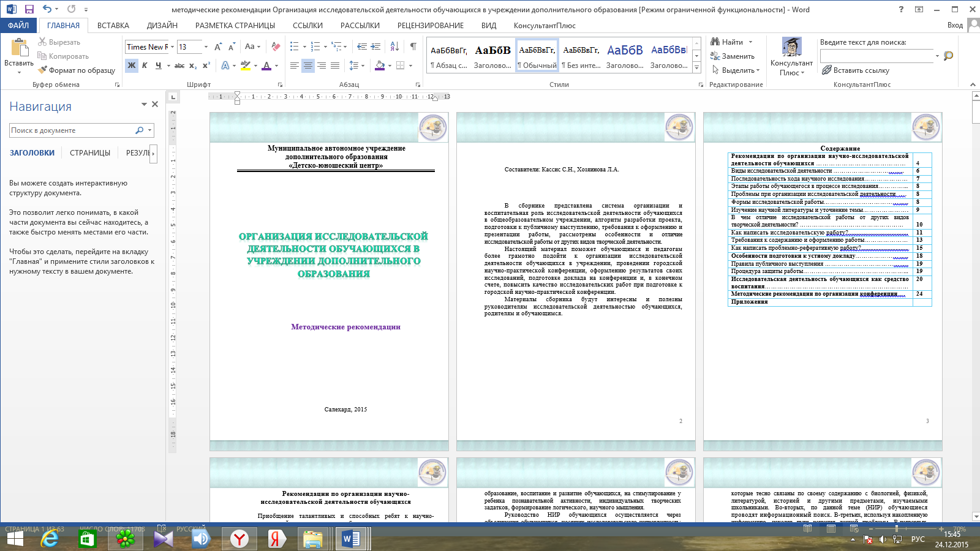Toggle superscript (x²) formatting
The height and width of the screenshot is (551, 980).
click(206, 66)
